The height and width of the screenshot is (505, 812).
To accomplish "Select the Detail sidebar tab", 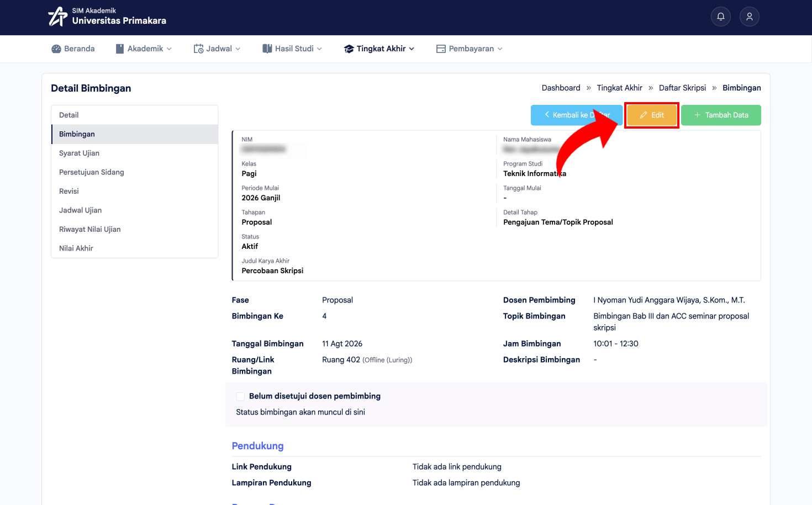I will tap(135, 115).
